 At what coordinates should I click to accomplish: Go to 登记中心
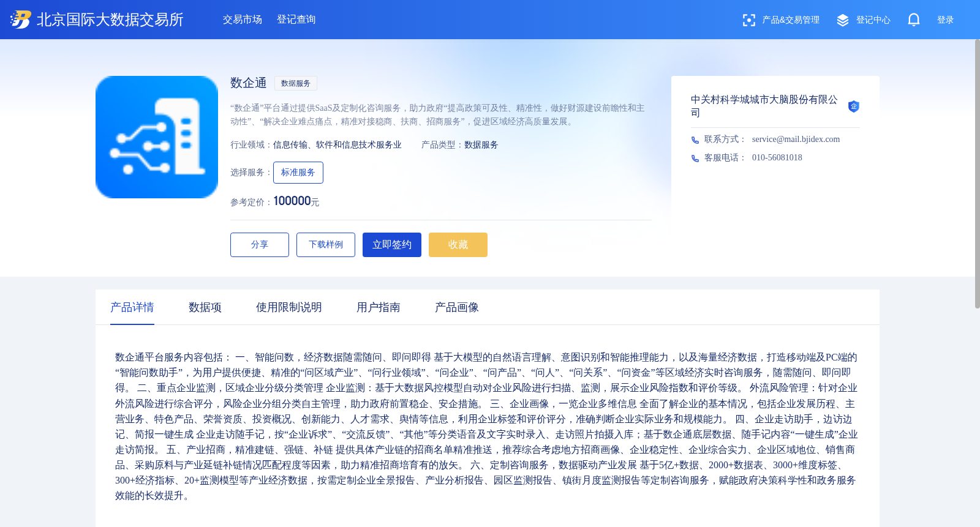873,20
